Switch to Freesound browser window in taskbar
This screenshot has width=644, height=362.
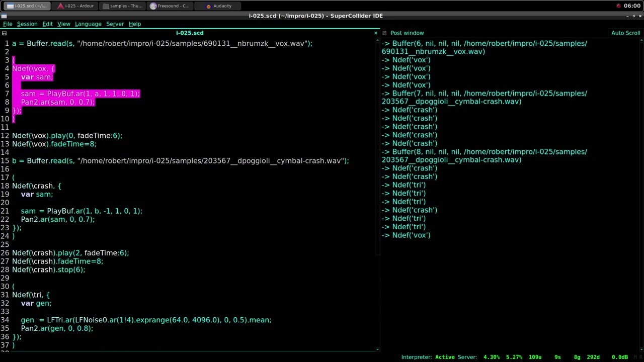tap(170, 6)
